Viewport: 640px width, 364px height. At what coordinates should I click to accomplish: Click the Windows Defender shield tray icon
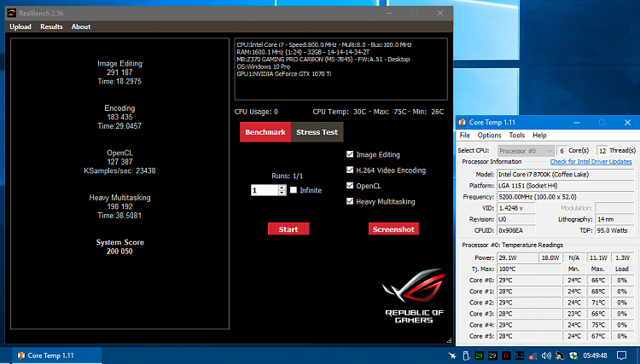[x=573, y=355]
